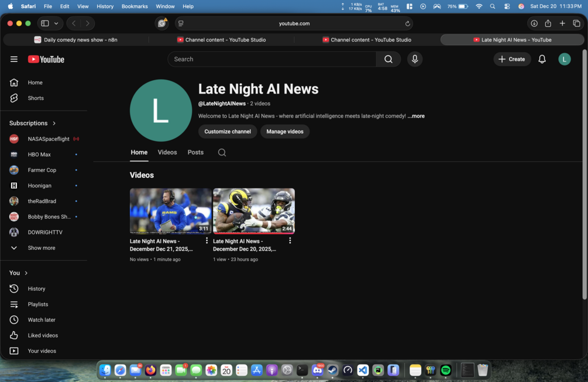Viewport: 588px width, 382px height.
Task: Switch to Daily comedy news show n8n tab
Action: [x=75, y=40]
